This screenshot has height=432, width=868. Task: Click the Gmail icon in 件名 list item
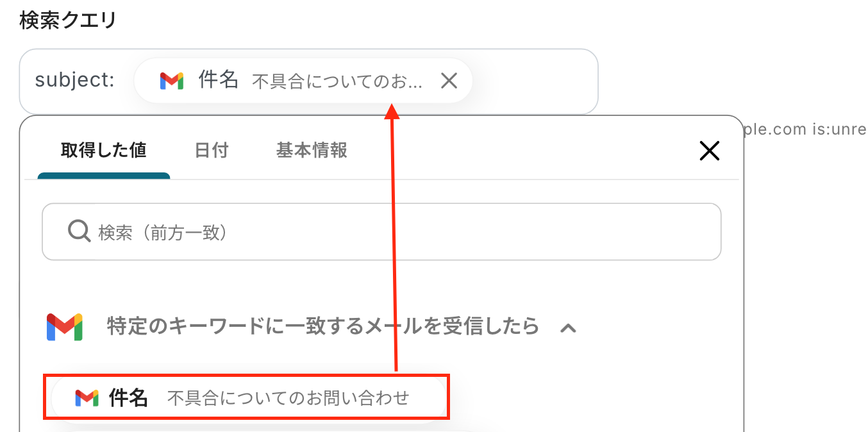pos(87,398)
